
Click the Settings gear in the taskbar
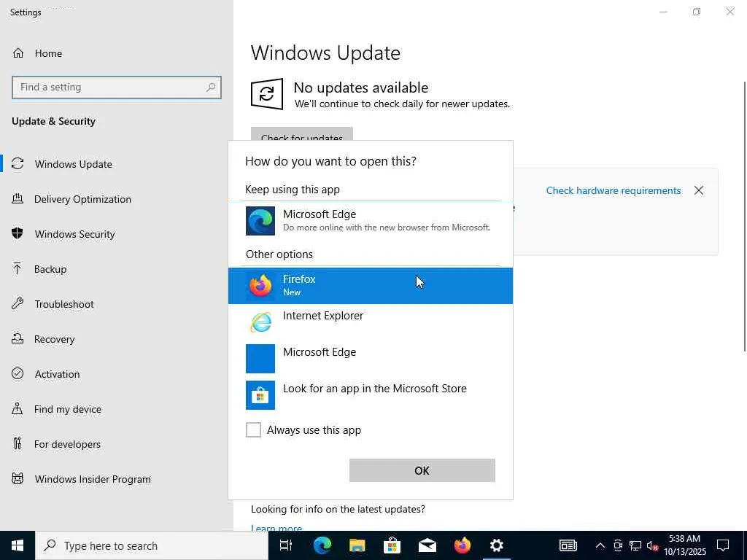pos(497,545)
